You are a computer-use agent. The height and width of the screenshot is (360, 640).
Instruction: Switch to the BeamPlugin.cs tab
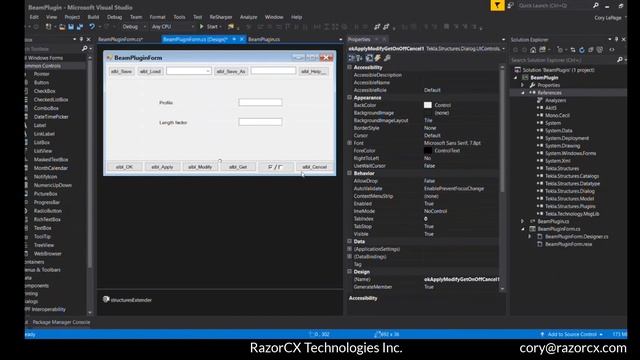click(x=264, y=39)
